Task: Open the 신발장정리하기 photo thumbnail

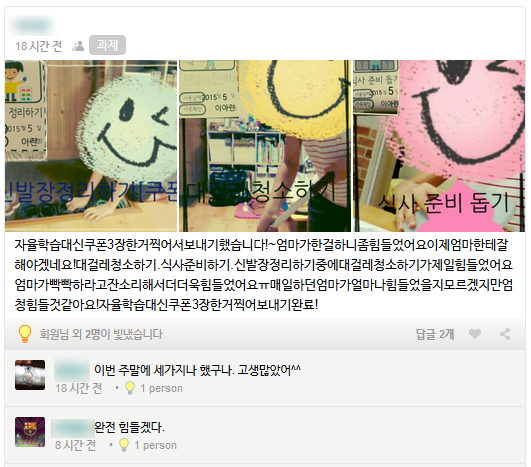Action: tap(91, 146)
